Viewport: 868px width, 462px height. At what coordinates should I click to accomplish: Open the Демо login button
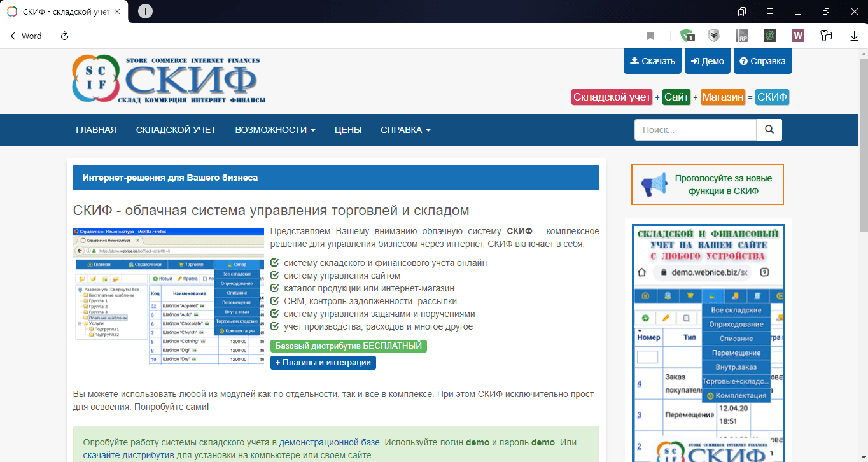(708, 61)
